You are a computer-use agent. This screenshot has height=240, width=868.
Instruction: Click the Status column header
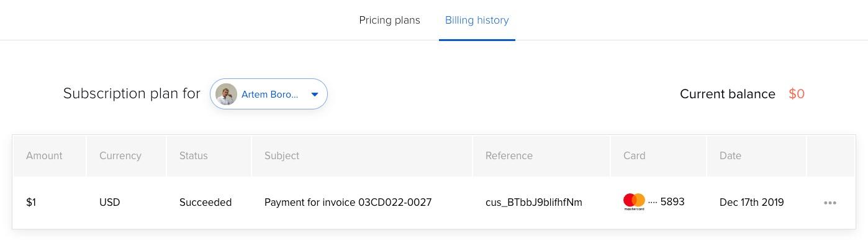click(x=194, y=155)
